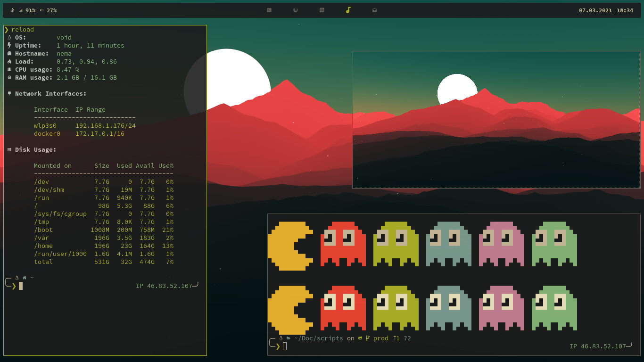
Task: Click the chip icon beside CPU usage
Action: [9, 69]
